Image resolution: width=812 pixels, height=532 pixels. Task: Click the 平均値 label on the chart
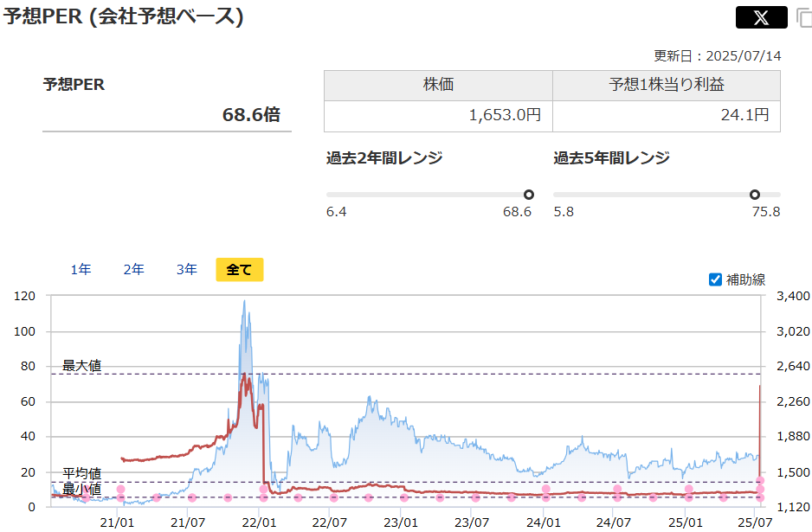click(81, 473)
